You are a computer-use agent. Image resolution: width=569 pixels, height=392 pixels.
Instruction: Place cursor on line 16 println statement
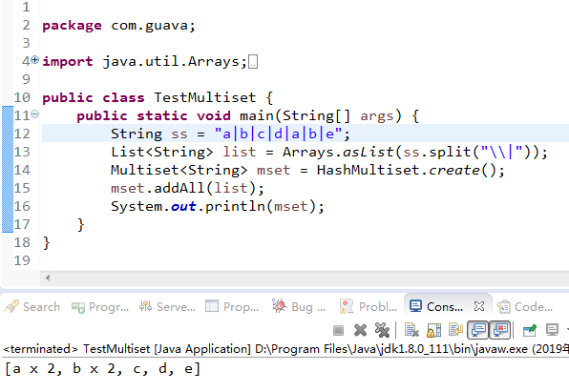pyautogui.click(x=218, y=206)
